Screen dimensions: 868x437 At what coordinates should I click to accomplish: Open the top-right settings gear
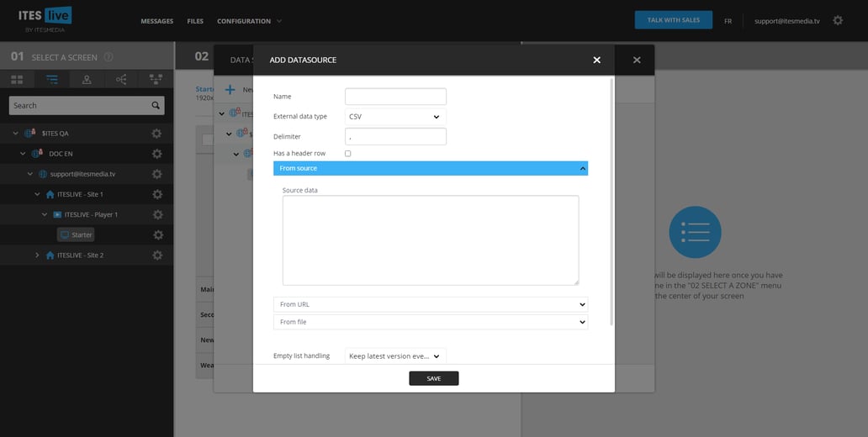[x=838, y=20]
